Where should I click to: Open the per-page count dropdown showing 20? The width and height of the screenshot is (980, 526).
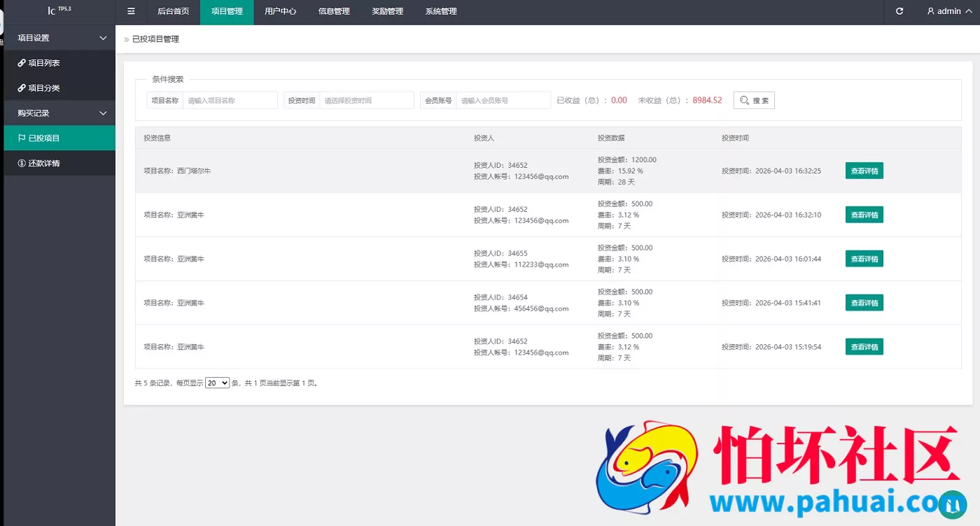(217, 383)
